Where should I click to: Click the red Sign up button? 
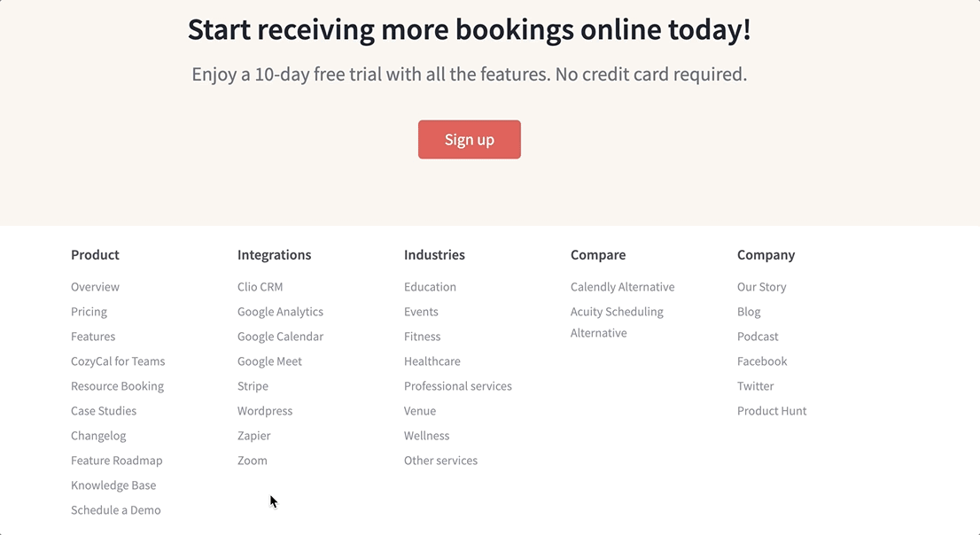click(469, 140)
